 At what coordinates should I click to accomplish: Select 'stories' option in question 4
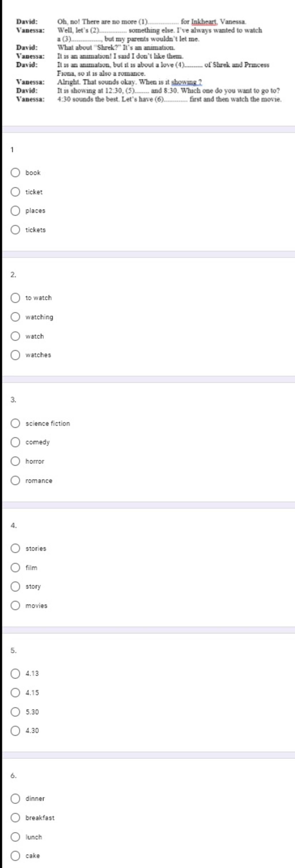15,548
